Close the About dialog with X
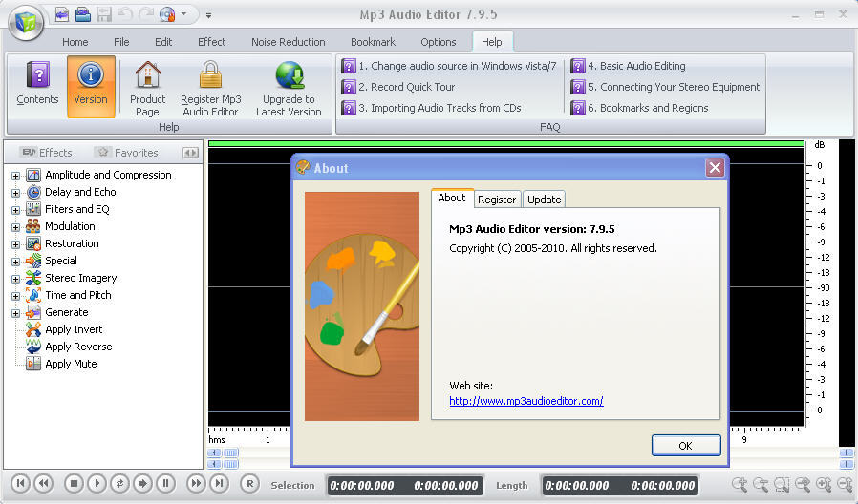 click(715, 167)
